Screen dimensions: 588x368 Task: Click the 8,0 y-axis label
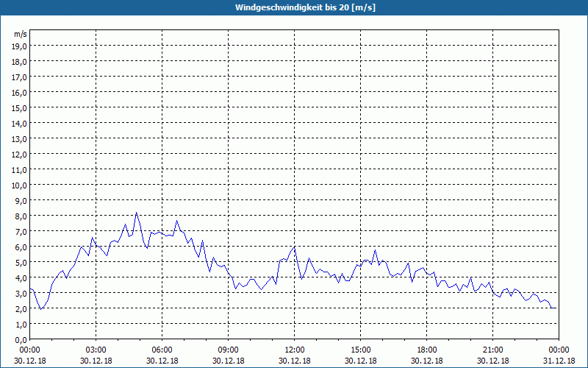[x=21, y=216]
